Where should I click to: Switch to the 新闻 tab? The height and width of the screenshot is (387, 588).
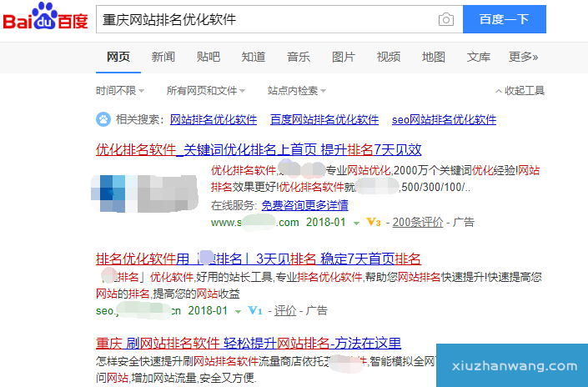163,57
